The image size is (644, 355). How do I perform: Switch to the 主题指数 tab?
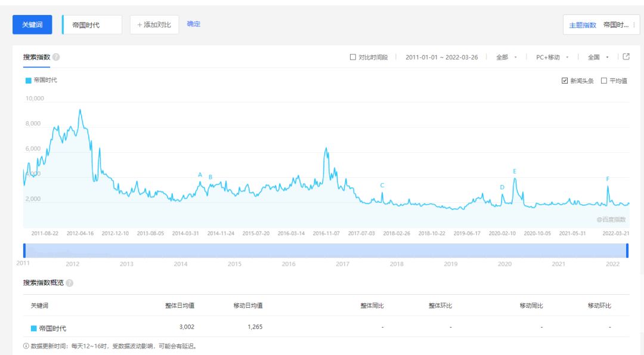[x=583, y=25]
